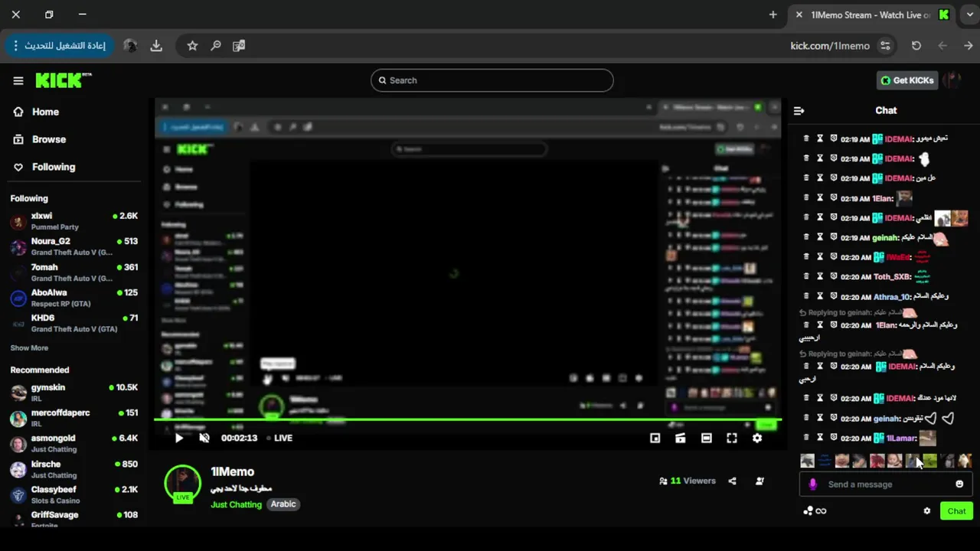980x551 pixels.
Task: Select first emote in quick emote row
Action: point(807,461)
